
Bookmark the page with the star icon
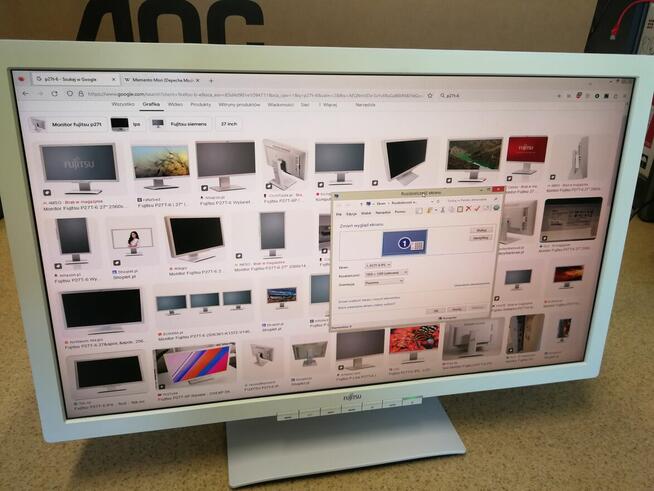click(430, 96)
